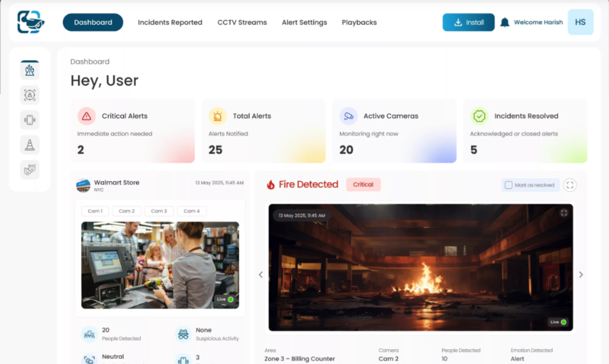Check the Mark as resolved checkbox
Screen dimensions: 609x364
[x=509, y=185]
